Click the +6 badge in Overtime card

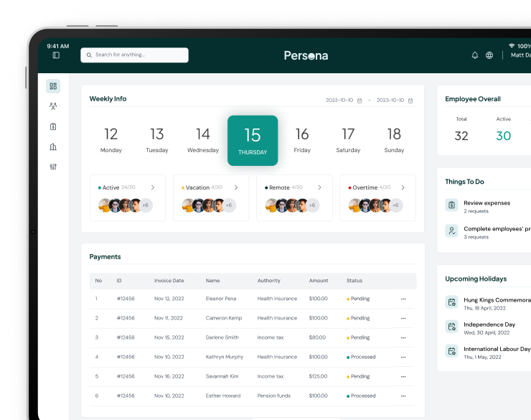point(395,205)
